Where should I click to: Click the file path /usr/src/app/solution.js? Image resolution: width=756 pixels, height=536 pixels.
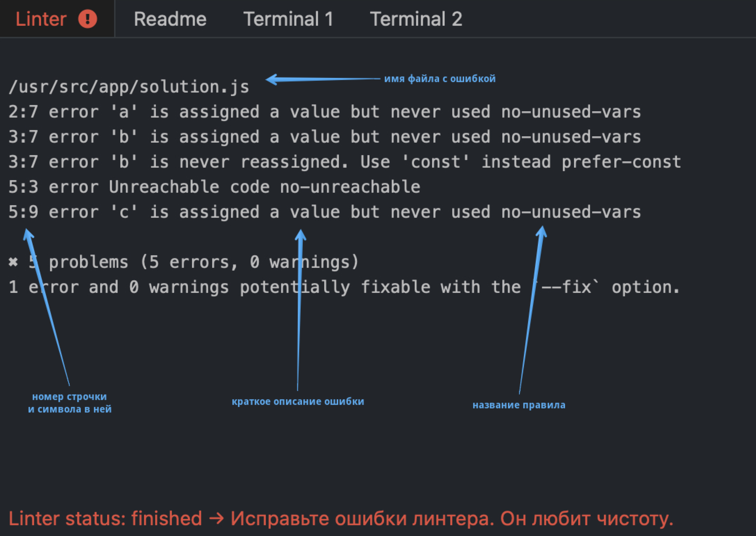[x=129, y=87]
